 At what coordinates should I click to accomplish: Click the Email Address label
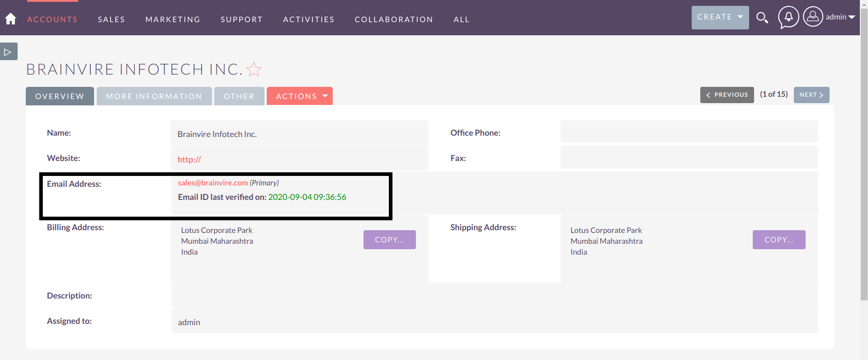[74, 184]
